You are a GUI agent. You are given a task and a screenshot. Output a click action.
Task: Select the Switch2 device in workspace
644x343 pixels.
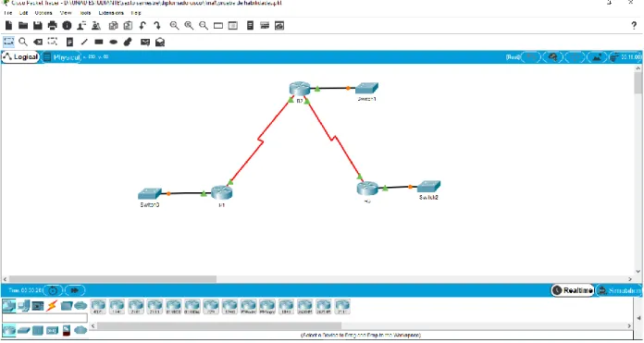428,187
